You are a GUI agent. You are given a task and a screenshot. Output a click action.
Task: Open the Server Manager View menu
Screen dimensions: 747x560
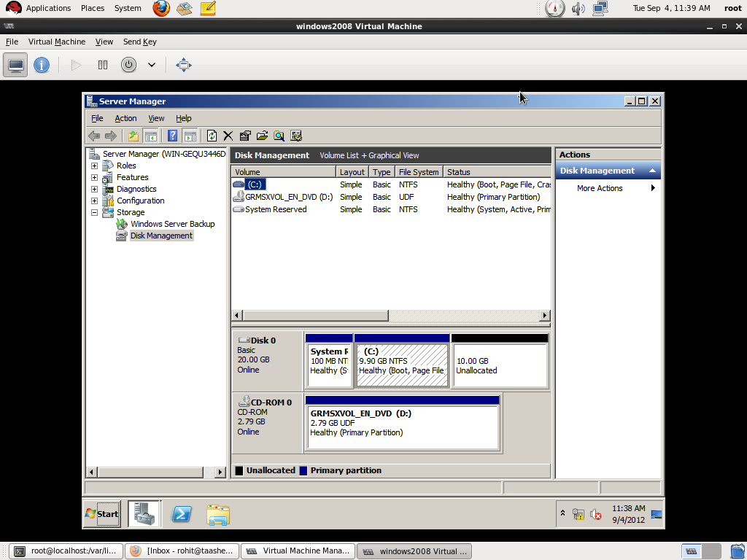pyautogui.click(x=156, y=118)
